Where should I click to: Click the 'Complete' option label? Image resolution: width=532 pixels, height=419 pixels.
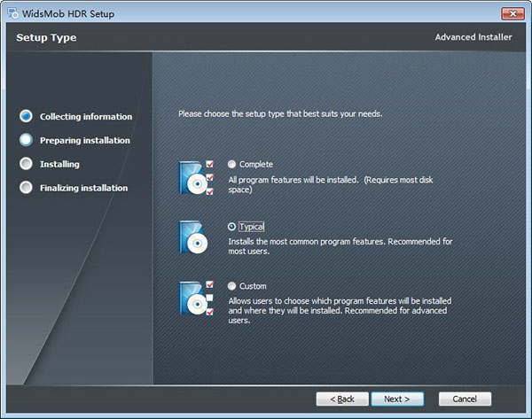[256, 165]
